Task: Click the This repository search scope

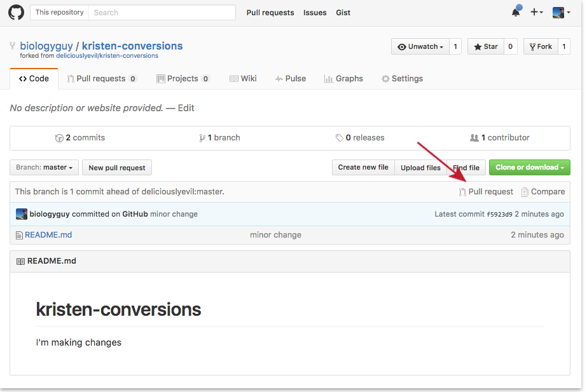Action: [x=60, y=12]
